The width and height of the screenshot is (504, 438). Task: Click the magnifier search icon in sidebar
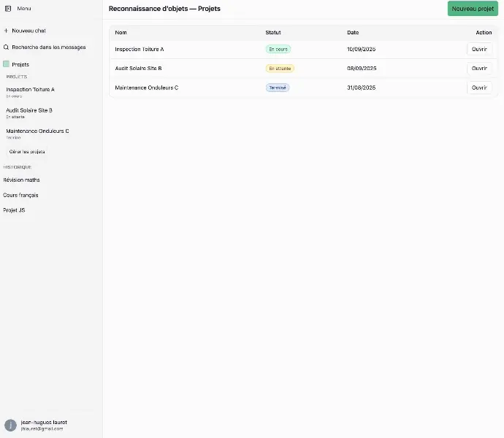7,47
